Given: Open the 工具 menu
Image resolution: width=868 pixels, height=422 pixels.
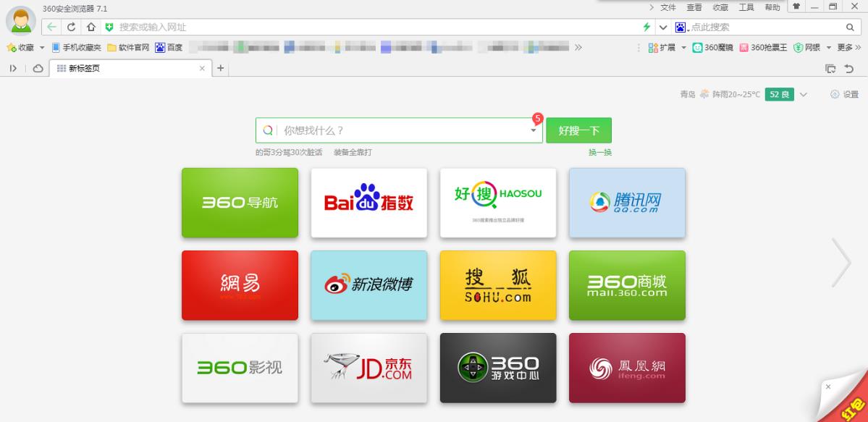Looking at the screenshot, I should coord(746,7).
